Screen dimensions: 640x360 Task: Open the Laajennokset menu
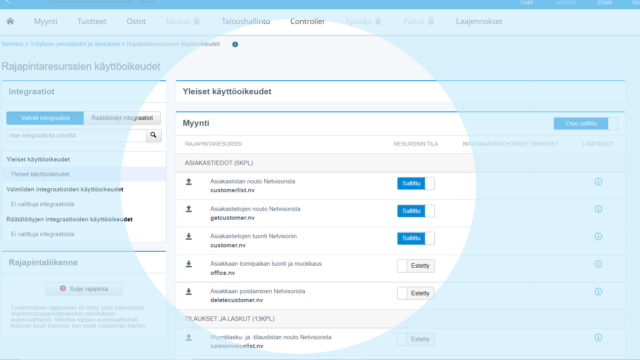pos(479,21)
